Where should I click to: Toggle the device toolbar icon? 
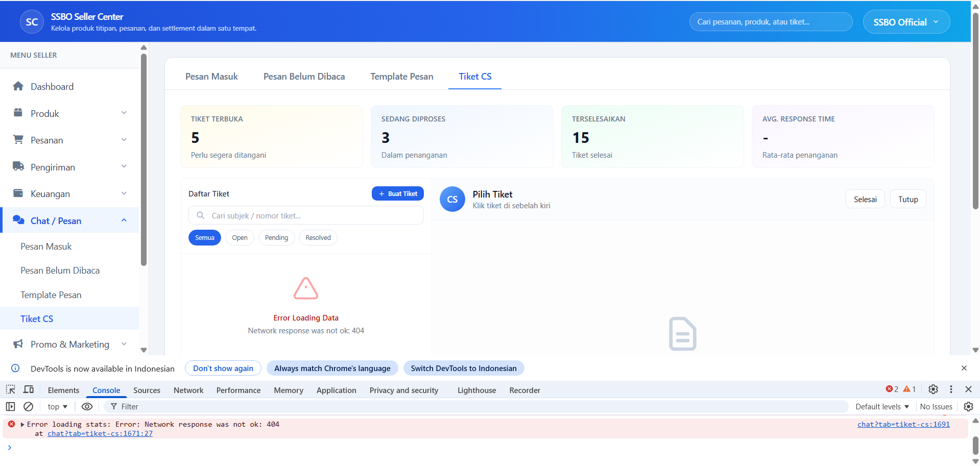pyautogui.click(x=29, y=389)
